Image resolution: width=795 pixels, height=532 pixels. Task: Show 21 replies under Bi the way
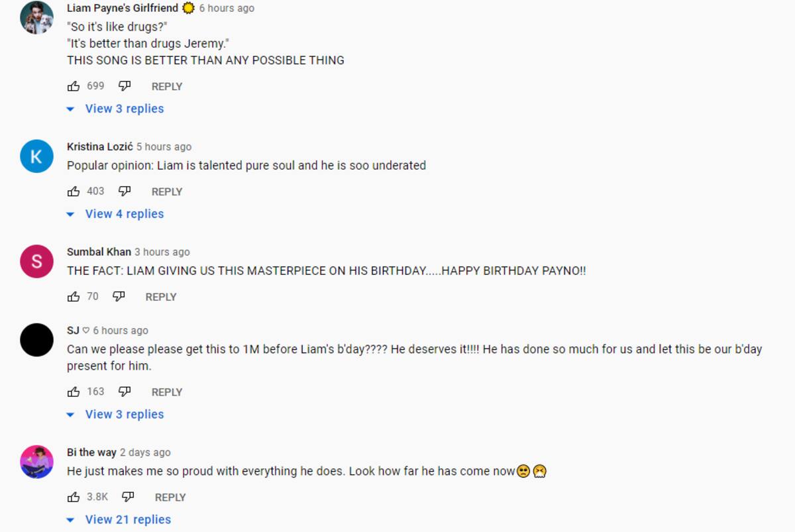pos(127,520)
